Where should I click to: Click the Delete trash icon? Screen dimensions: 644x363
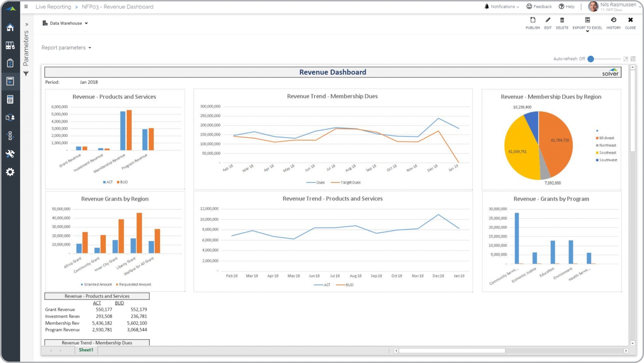pyautogui.click(x=562, y=20)
